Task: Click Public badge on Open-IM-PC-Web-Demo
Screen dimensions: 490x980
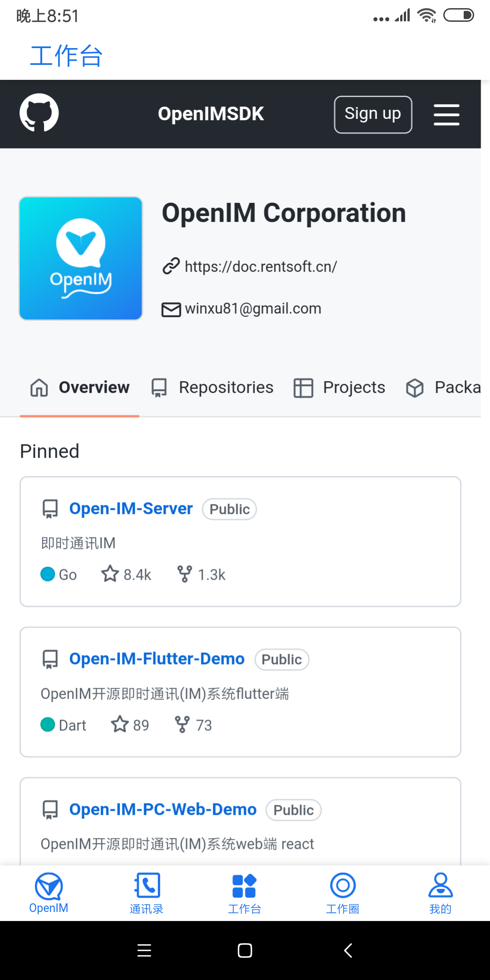Action: [294, 810]
